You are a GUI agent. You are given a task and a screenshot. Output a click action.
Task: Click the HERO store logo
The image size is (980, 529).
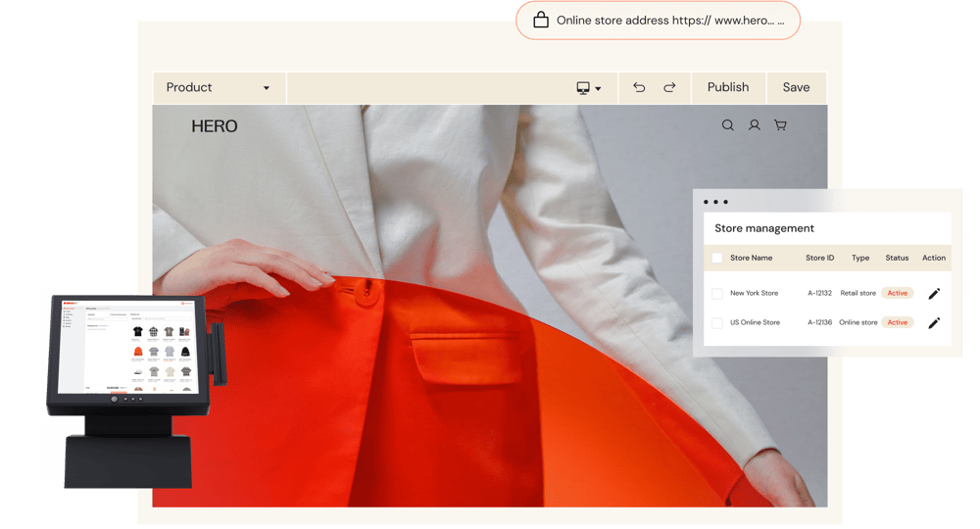(x=215, y=126)
